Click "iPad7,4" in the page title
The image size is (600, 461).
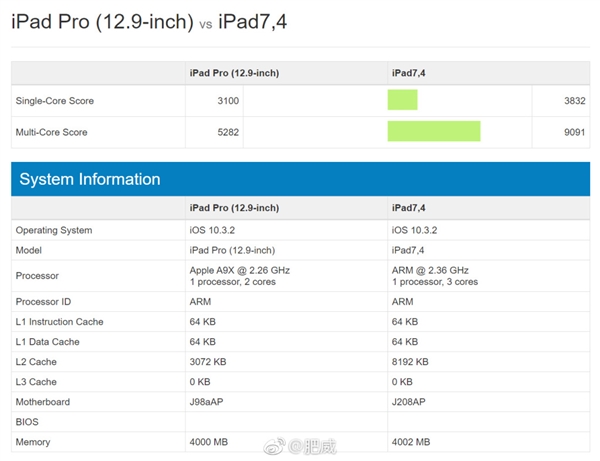[253, 21]
